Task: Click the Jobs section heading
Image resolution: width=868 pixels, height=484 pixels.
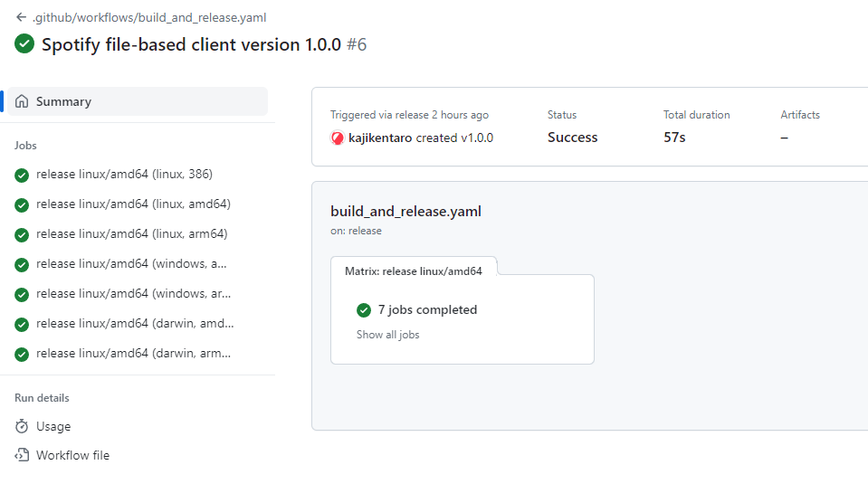Action: pyautogui.click(x=25, y=146)
